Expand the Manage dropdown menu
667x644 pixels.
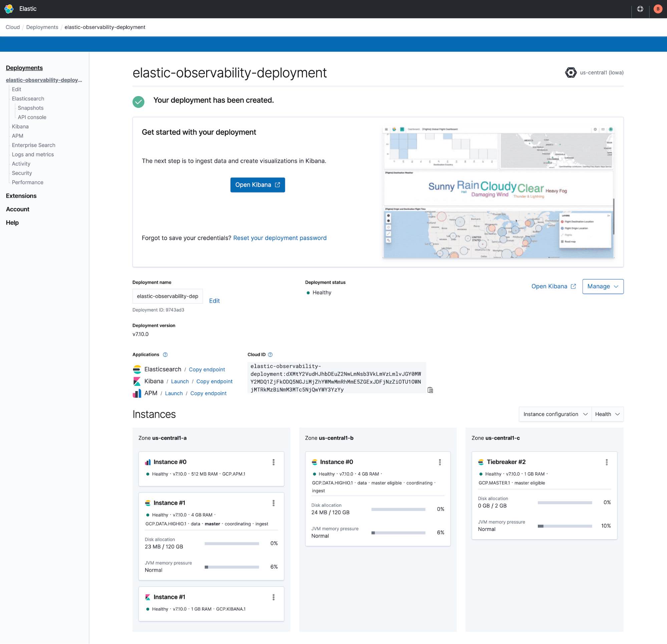[x=603, y=286]
